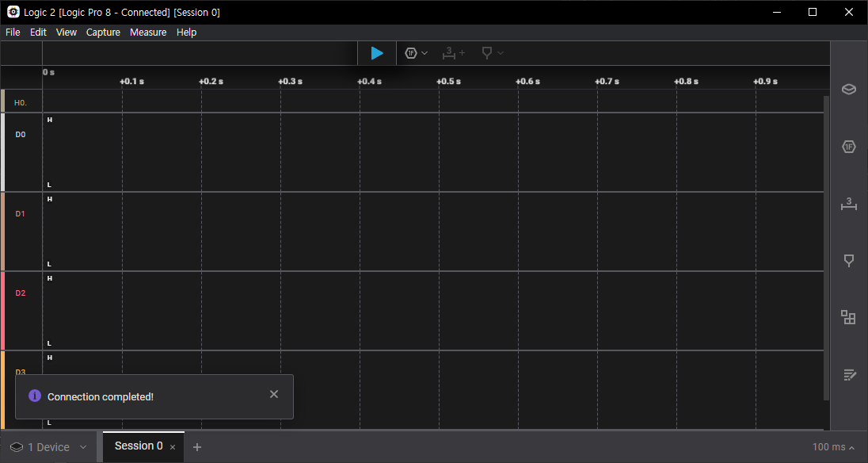Dismiss the Connection completed notification
Viewport: 868px width, 463px height.
[273, 394]
